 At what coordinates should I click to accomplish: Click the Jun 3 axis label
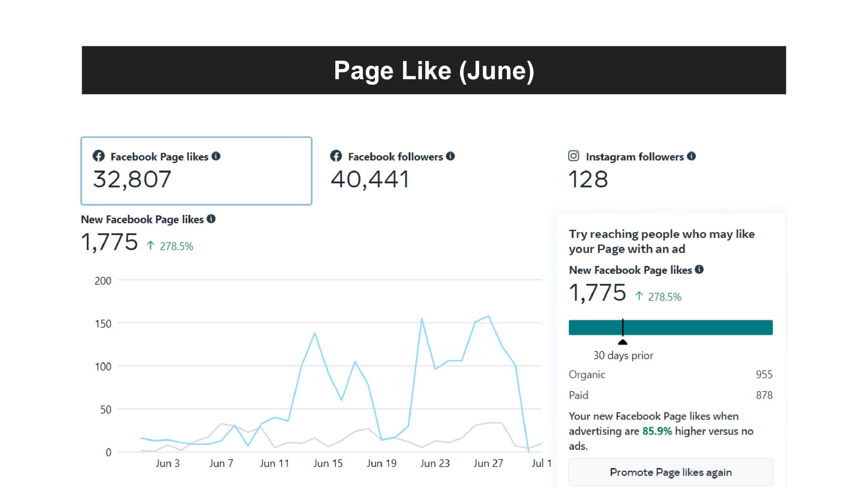pyautogui.click(x=167, y=463)
